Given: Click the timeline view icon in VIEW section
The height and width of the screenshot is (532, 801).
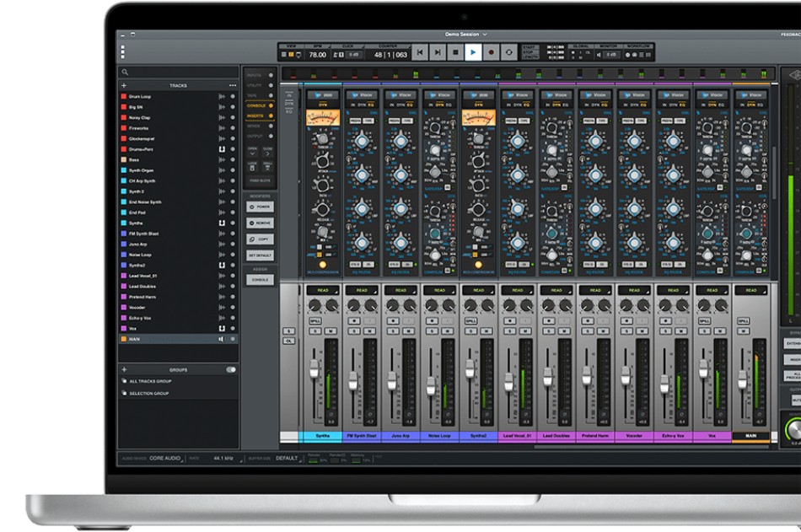Looking at the screenshot, I should pos(284,55).
